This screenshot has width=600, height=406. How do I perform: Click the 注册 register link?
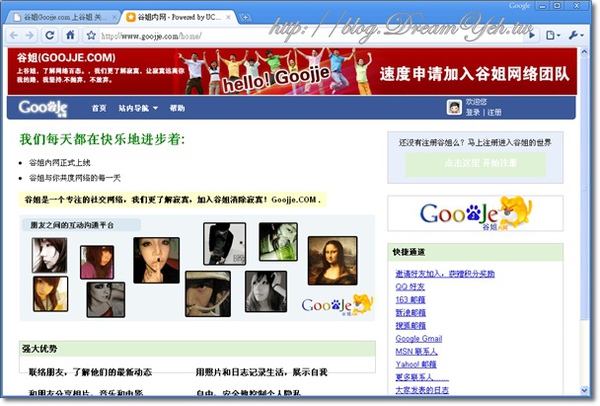494,113
